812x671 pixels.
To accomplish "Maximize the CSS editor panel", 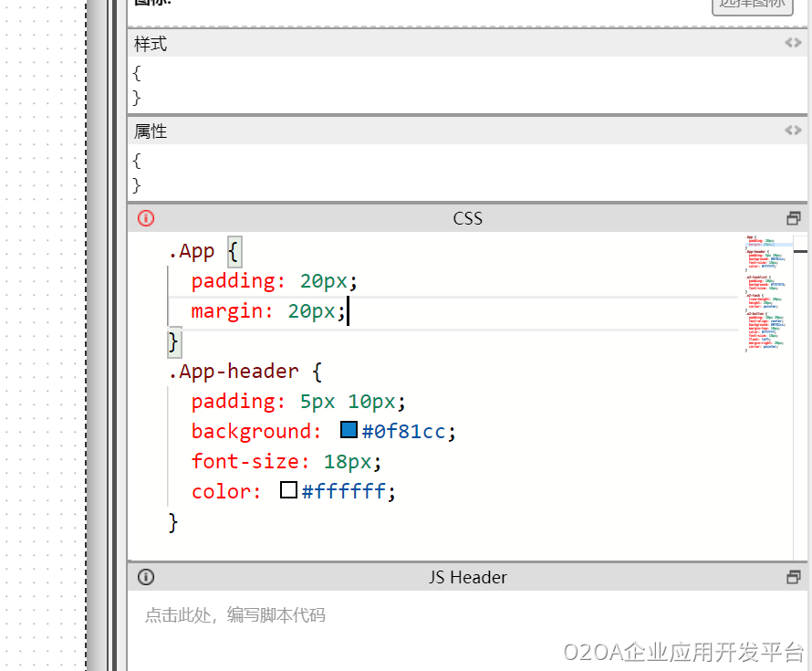I will pos(793,218).
